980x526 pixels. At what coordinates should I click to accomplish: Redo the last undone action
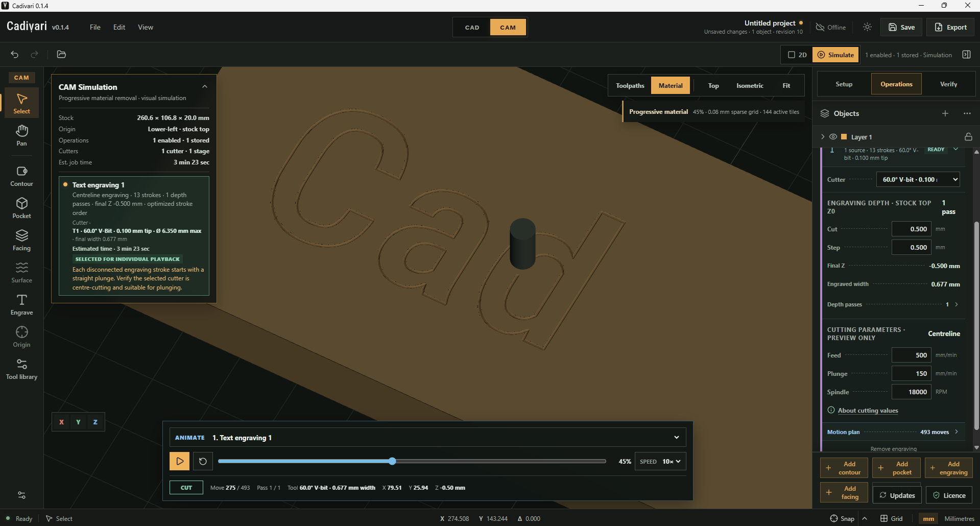[x=35, y=55]
